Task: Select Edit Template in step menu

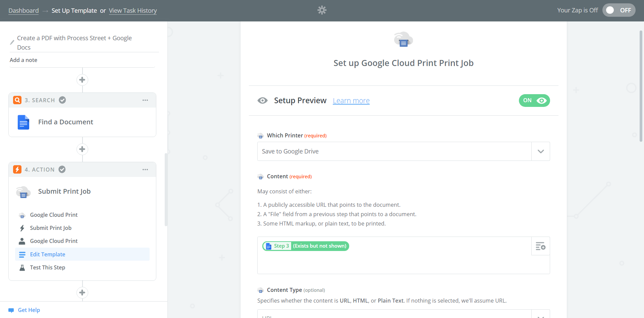Action: pyautogui.click(x=48, y=254)
